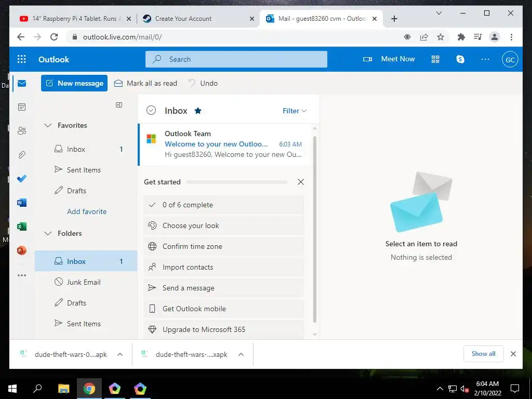
Task: Open the Chrome profile icon
Action: click(495, 37)
